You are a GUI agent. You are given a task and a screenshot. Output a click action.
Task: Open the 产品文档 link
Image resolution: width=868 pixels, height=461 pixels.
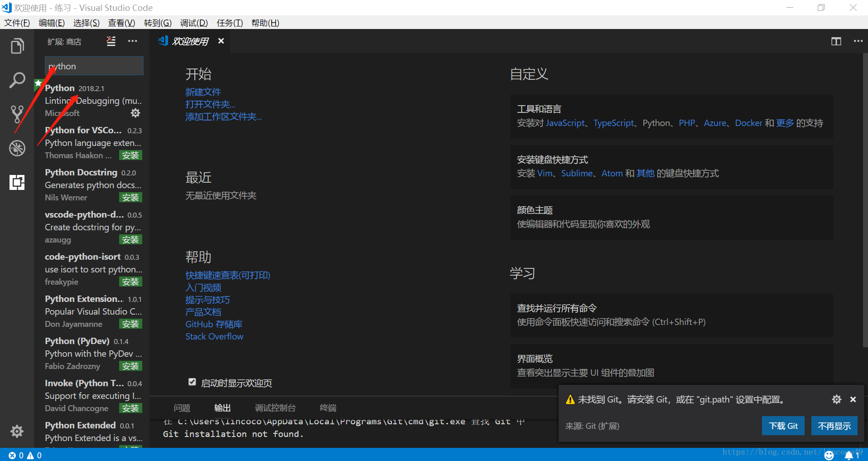coord(203,312)
